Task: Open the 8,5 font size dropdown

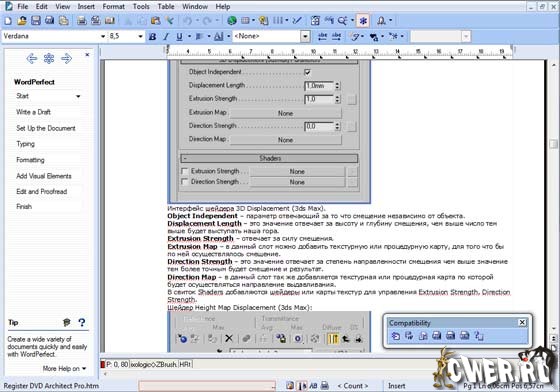Action: [x=140, y=36]
